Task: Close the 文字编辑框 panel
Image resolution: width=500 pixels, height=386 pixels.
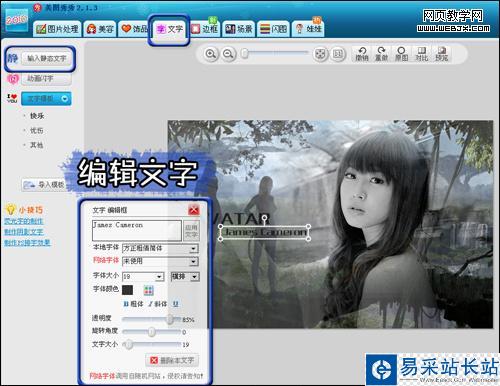Action: click(193, 210)
